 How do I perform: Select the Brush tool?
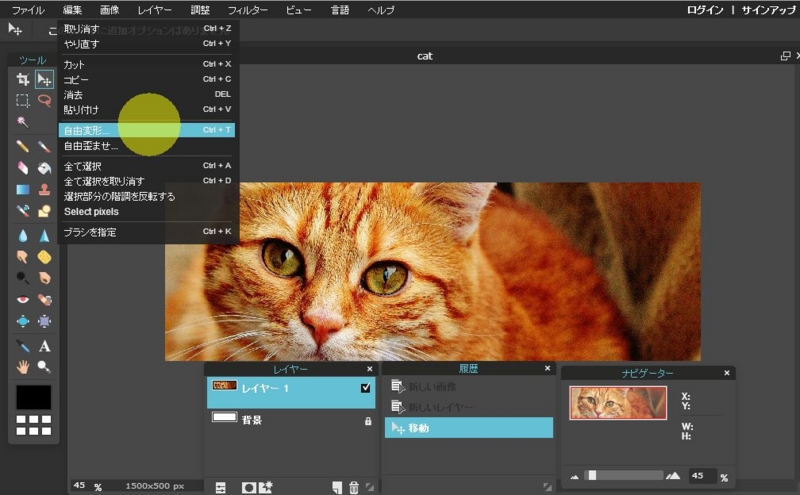[x=44, y=146]
